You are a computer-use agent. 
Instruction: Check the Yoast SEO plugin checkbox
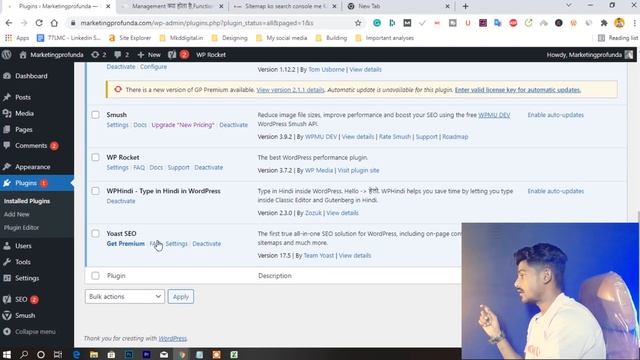pos(95,233)
